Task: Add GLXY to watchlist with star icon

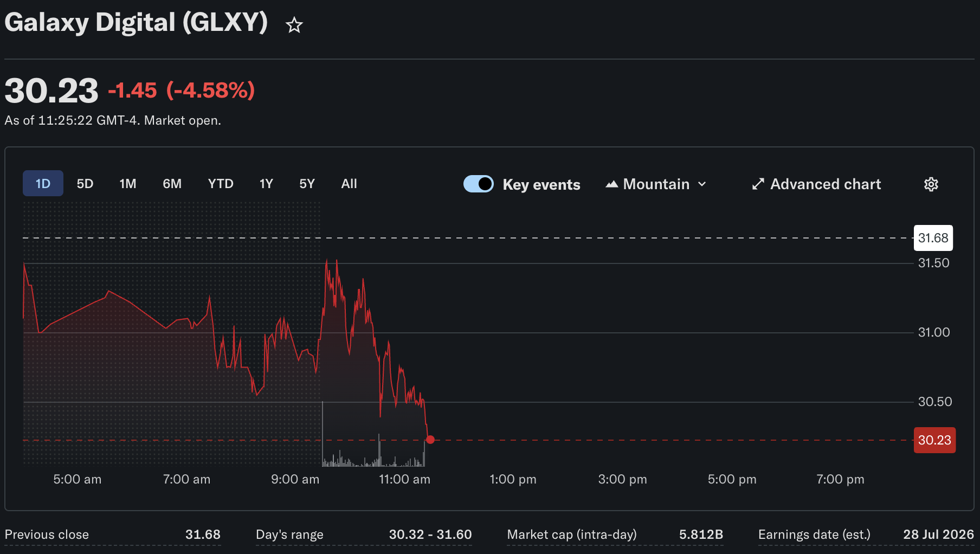Action: 294,25
